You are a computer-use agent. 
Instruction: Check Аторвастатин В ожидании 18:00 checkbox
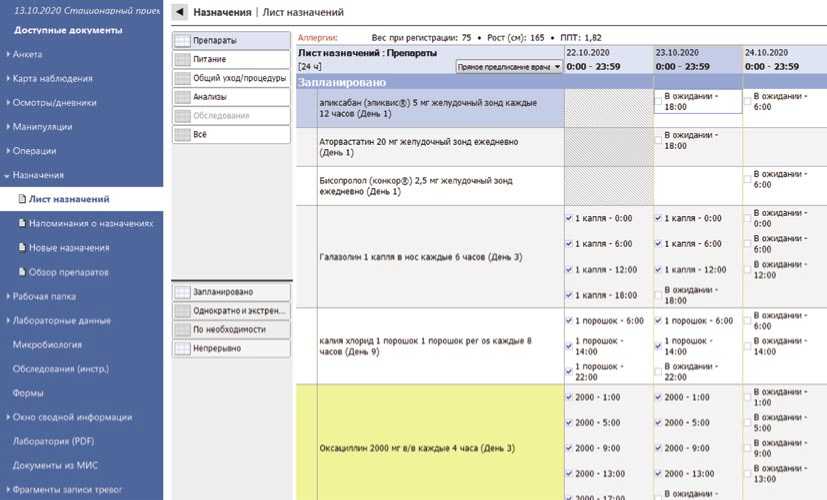(660, 140)
